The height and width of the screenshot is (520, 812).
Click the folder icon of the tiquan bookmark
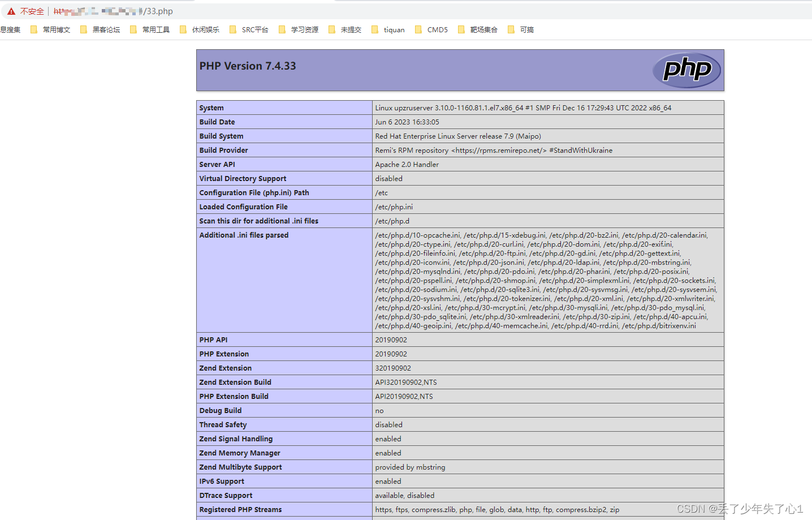coord(375,30)
